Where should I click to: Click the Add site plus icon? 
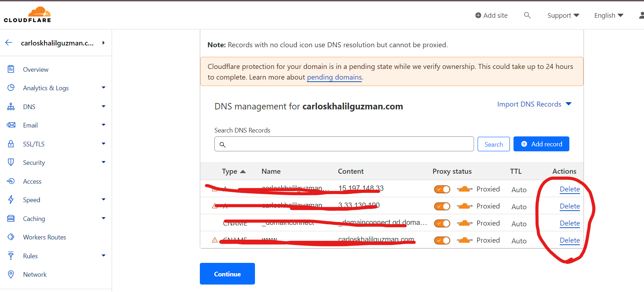click(478, 15)
